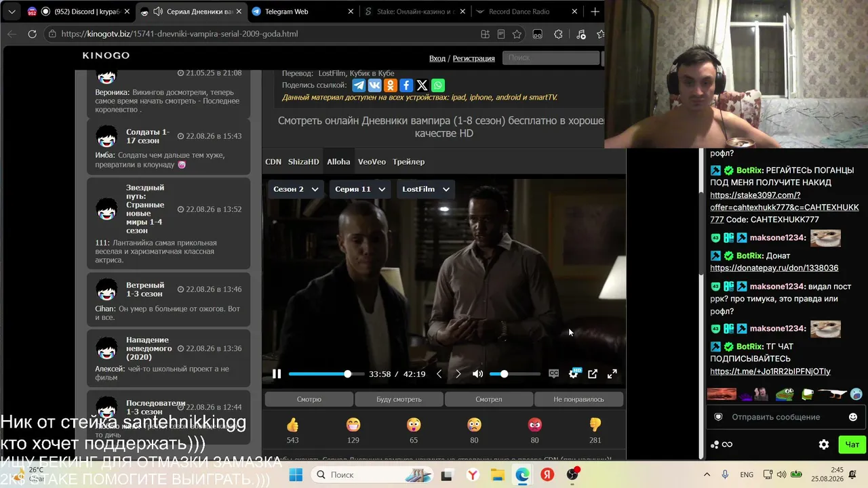Reload the current page
Image resolution: width=868 pixels, height=488 pixels.
(32, 34)
